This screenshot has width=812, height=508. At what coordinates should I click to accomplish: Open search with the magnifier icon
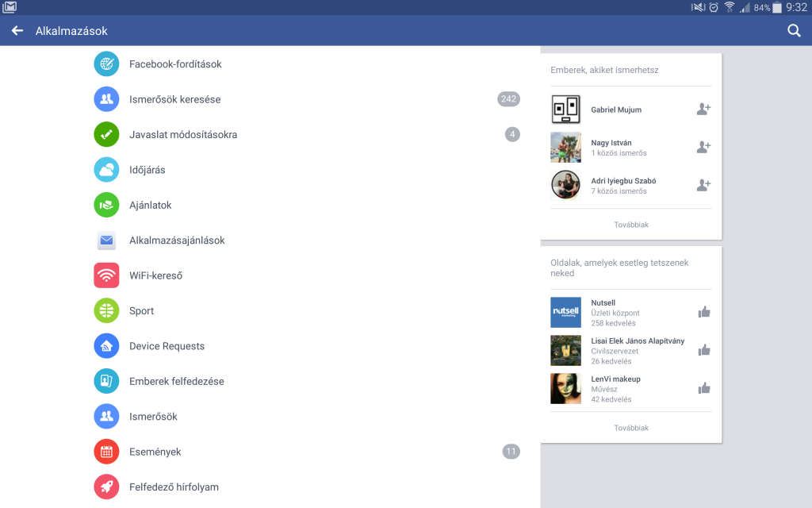tap(794, 31)
